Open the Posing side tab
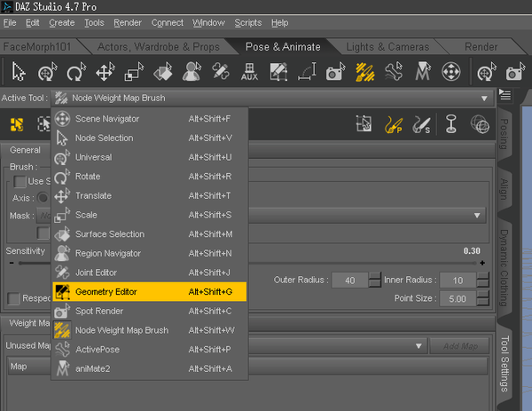532x411 pixels. pyautogui.click(x=505, y=134)
